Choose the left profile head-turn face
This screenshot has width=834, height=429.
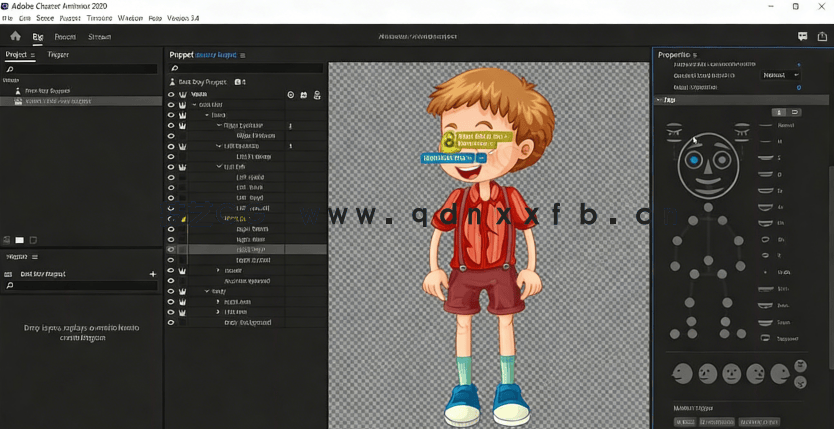pyautogui.click(x=682, y=374)
